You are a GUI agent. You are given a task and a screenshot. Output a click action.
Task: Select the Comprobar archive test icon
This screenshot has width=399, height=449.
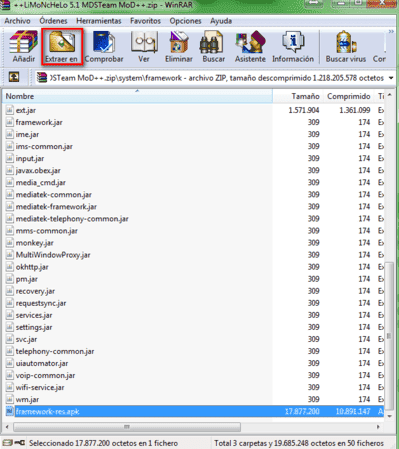pyautogui.click(x=104, y=47)
